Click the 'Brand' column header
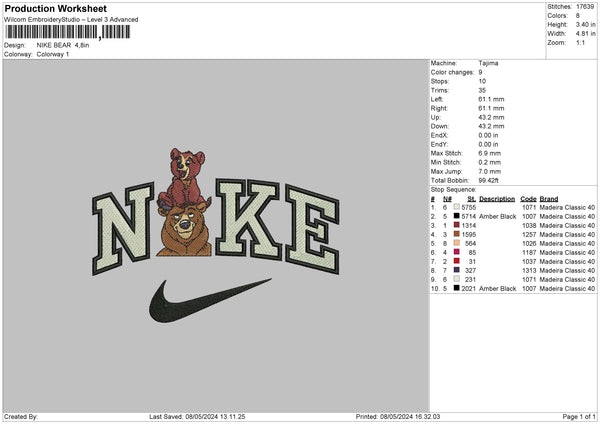Image resolution: width=600 pixels, height=424 pixels. click(549, 199)
